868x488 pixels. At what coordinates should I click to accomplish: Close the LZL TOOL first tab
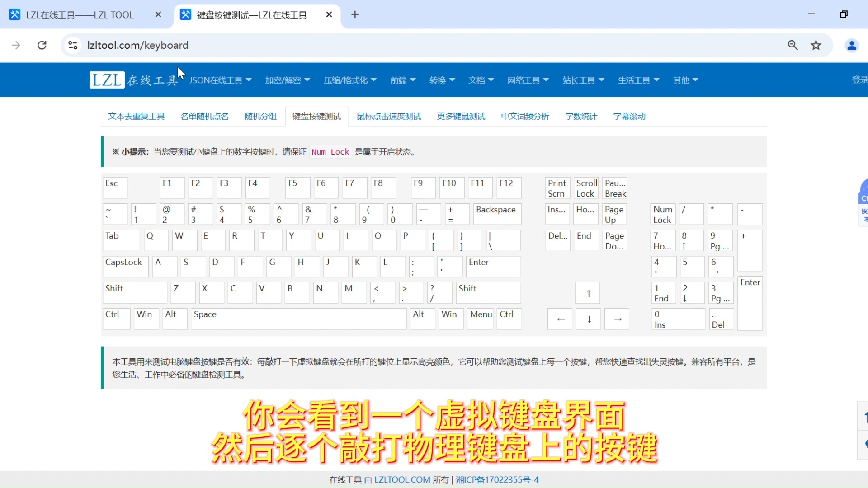coord(158,14)
